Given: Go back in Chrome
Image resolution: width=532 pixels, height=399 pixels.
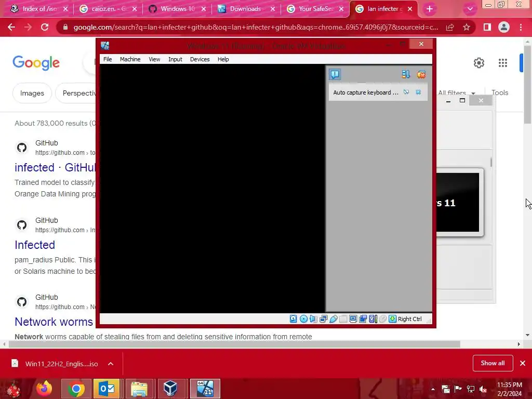Looking at the screenshot, I should point(11,27).
